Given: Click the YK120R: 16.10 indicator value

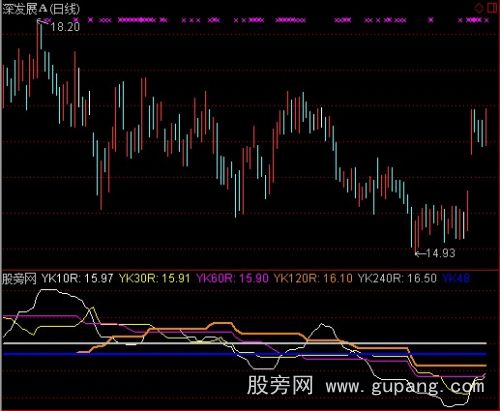Looking at the screenshot, I should (x=313, y=278).
